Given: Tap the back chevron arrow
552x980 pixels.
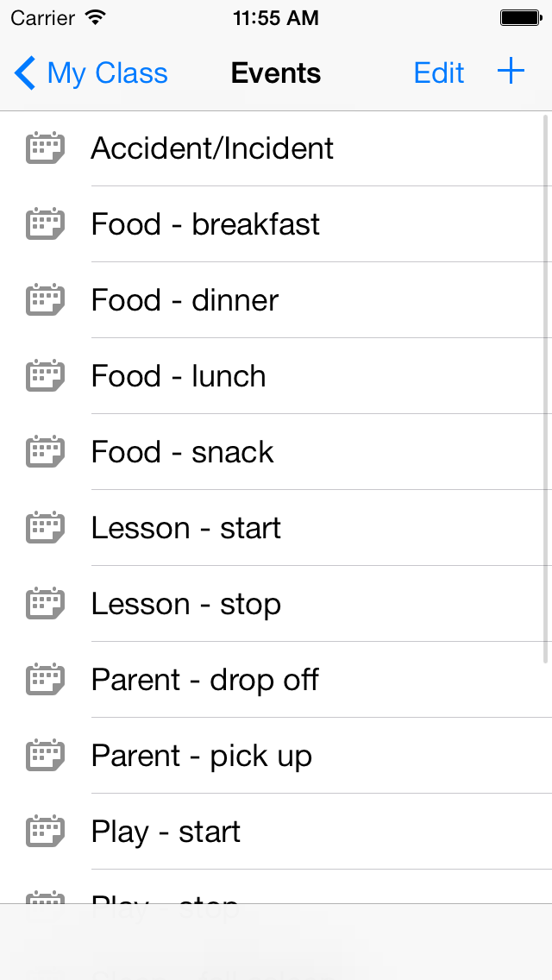Looking at the screenshot, I should 25,73.
